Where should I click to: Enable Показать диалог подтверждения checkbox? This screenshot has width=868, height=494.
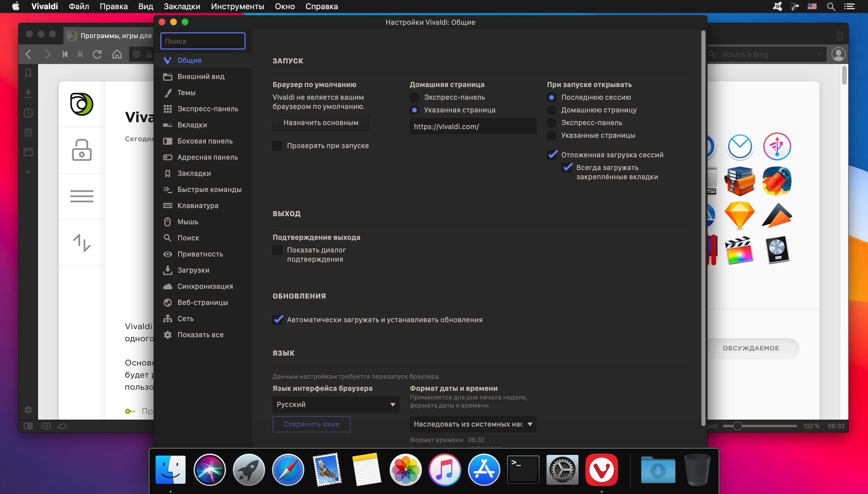pyautogui.click(x=277, y=250)
